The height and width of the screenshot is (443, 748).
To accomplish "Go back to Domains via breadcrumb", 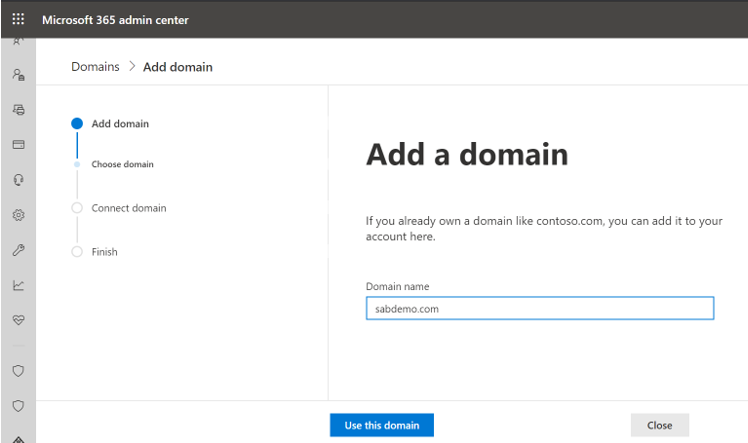I will click(x=95, y=67).
